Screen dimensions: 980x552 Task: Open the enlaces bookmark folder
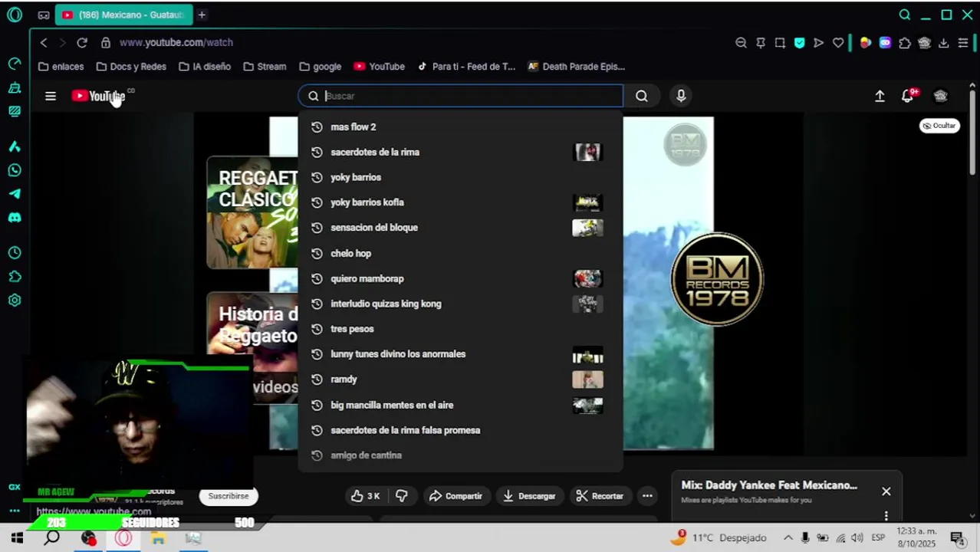tap(61, 67)
